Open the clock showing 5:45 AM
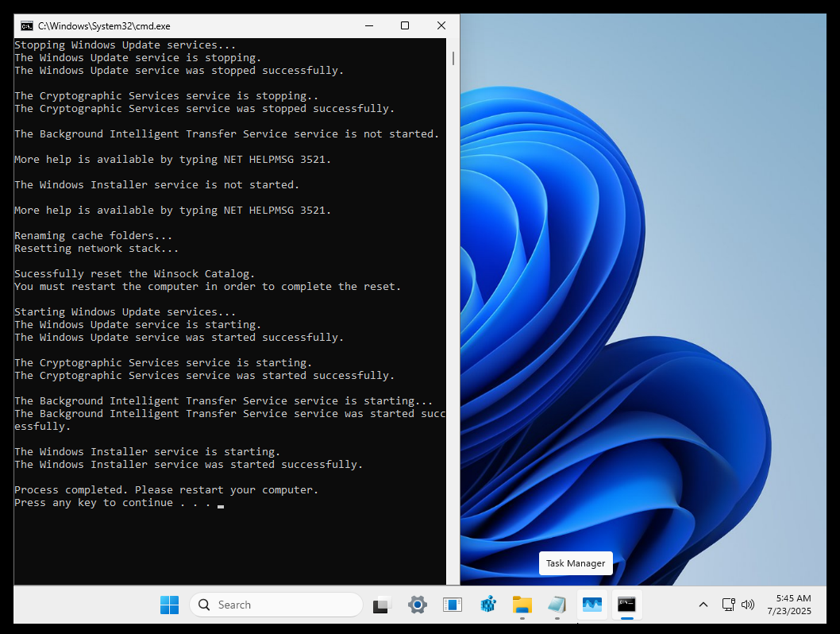The height and width of the screenshot is (634, 840). tap(789, 605)
